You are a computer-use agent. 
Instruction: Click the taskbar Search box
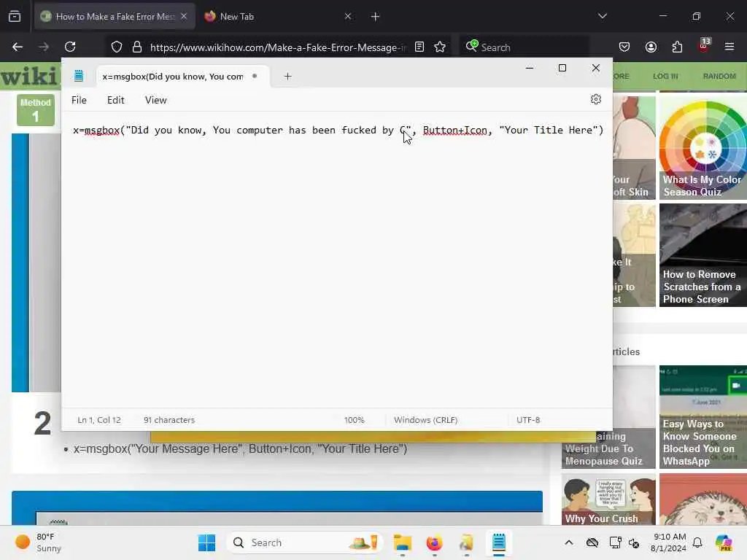(x=304, y=542)
